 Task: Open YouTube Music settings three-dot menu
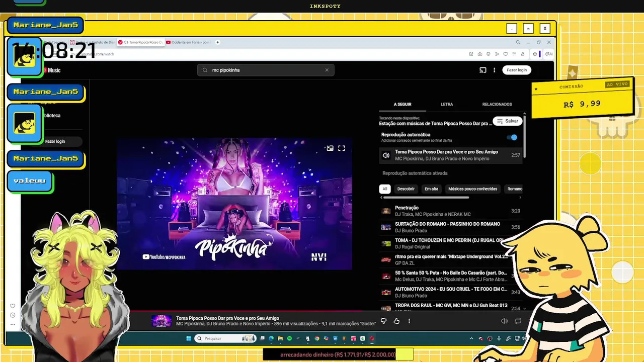[494, 70]
